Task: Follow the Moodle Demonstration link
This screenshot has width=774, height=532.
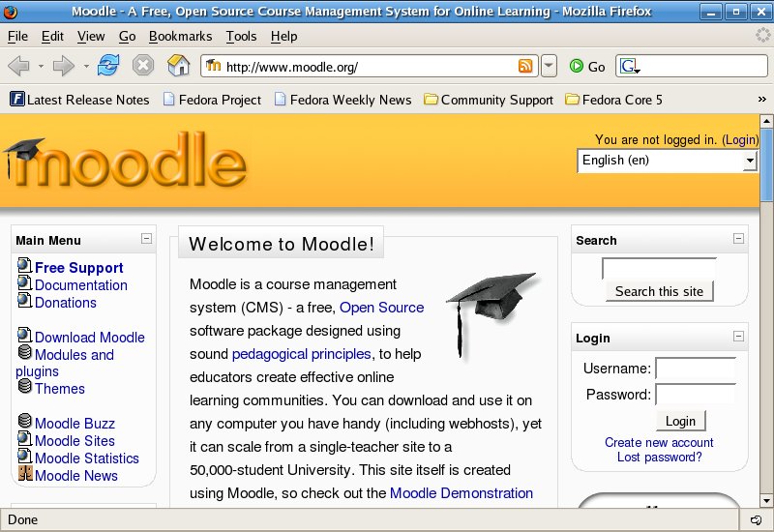Action: pyautogui.click(x=461, y=493)
